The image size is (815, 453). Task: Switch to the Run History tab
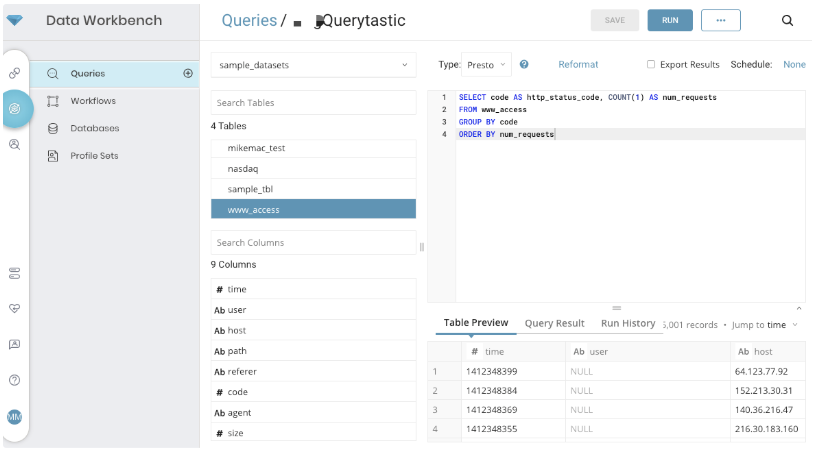tap(628, 324)
